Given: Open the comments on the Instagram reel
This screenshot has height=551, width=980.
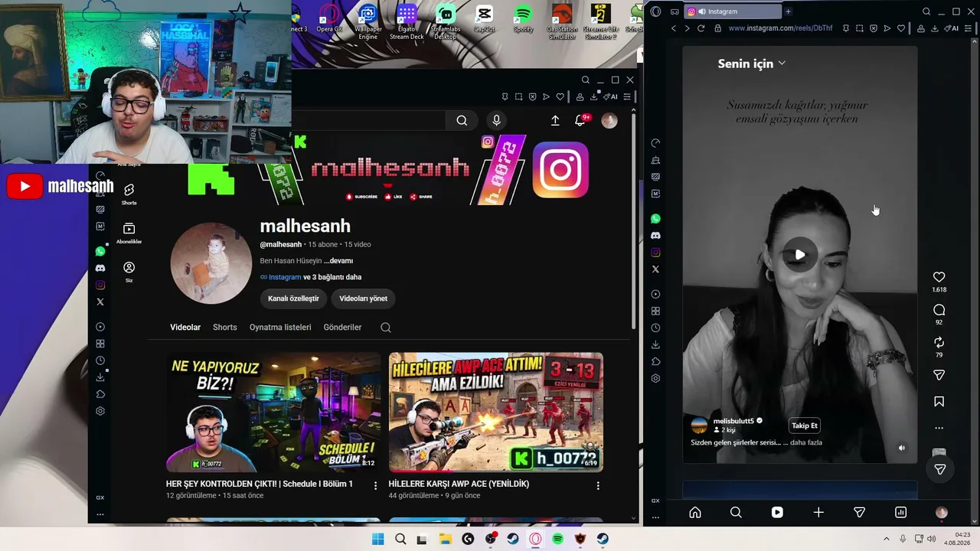Looking at the screenshot, I should pos(939,310).
